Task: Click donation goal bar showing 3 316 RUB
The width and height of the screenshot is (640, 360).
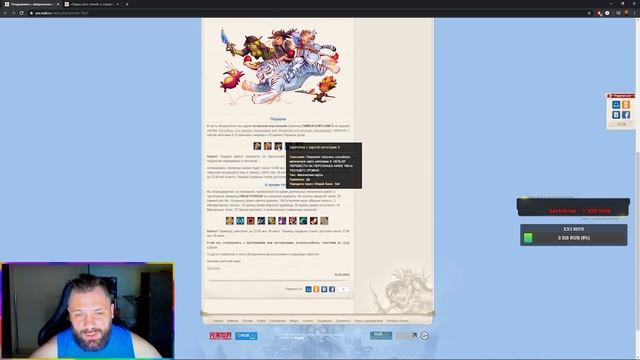Action: (573, 235)
